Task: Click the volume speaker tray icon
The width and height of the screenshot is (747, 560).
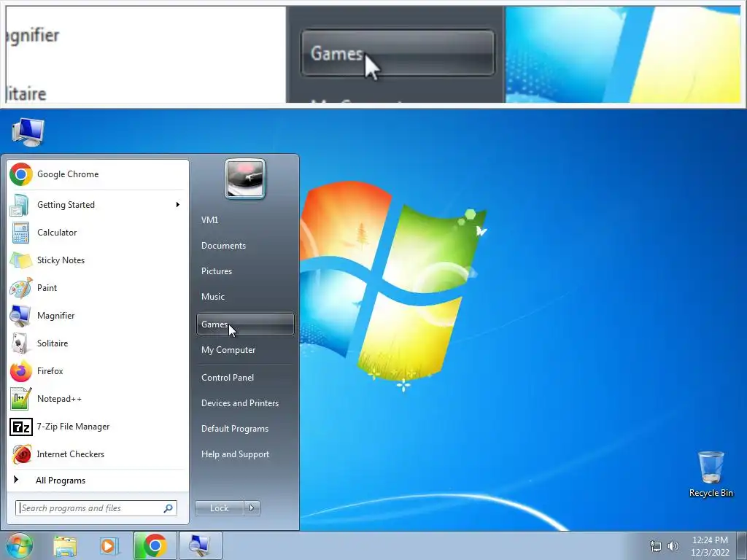Action: (673, 546)
